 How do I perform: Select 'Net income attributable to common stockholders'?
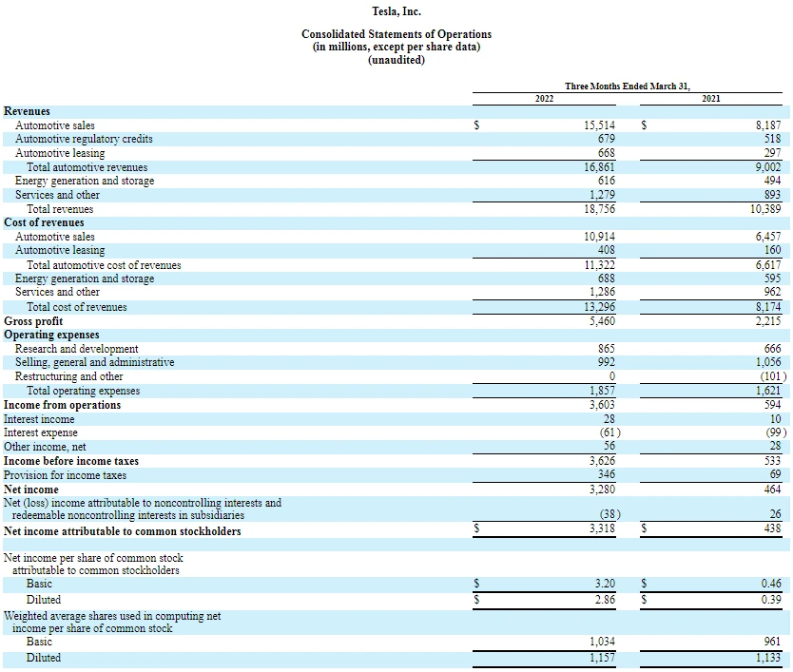(x=122, y=531)
